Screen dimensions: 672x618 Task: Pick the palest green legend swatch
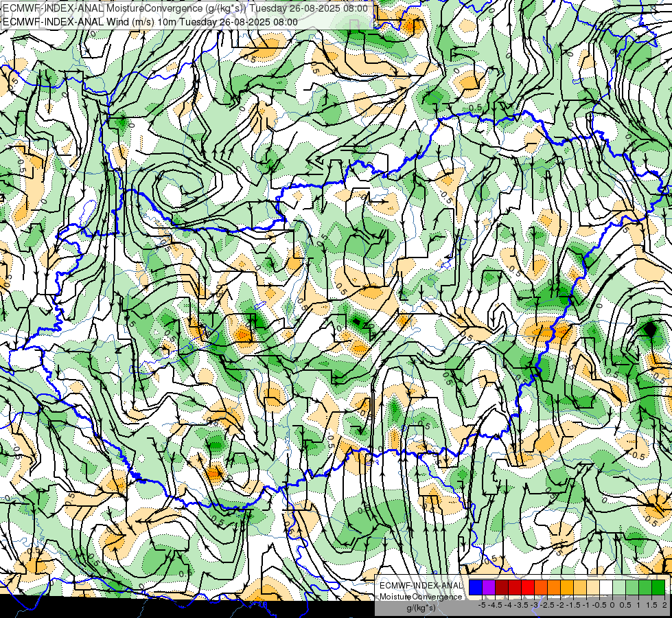[x=619, y=587]
